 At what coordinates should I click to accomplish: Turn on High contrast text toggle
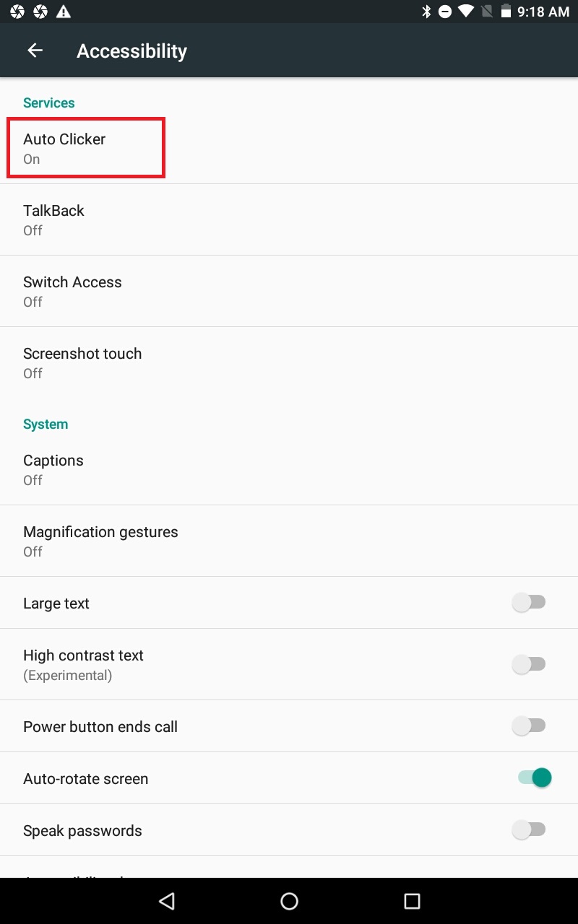pyautogui.click(x=529, y=664)
